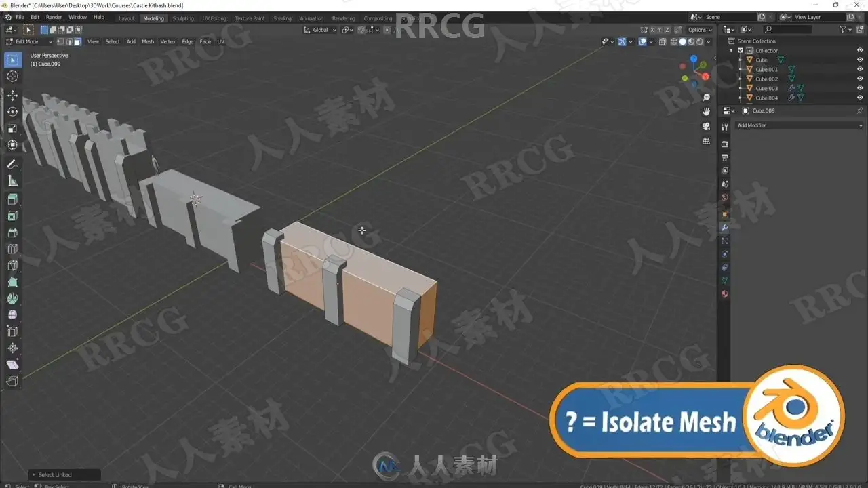Screen dimensions: 868x488
Task: Hide Cube.004 with its eye icon
Action: point(860,98)
